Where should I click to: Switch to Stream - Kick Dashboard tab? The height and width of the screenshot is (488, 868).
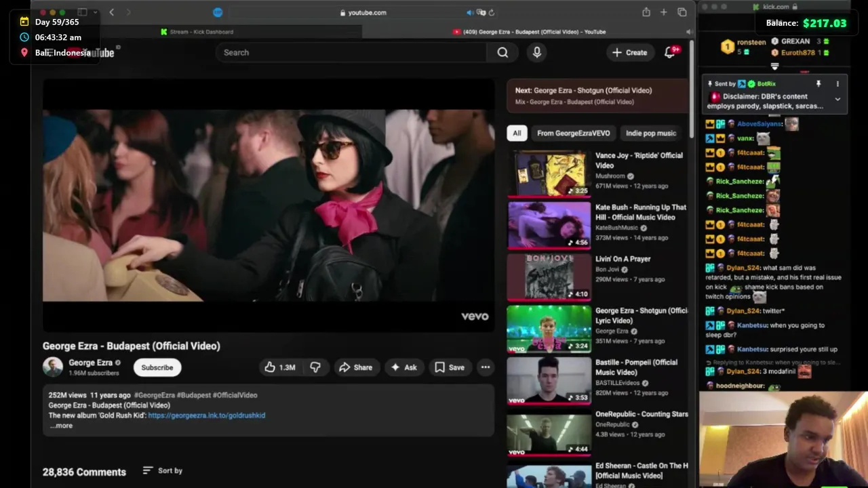197,32
